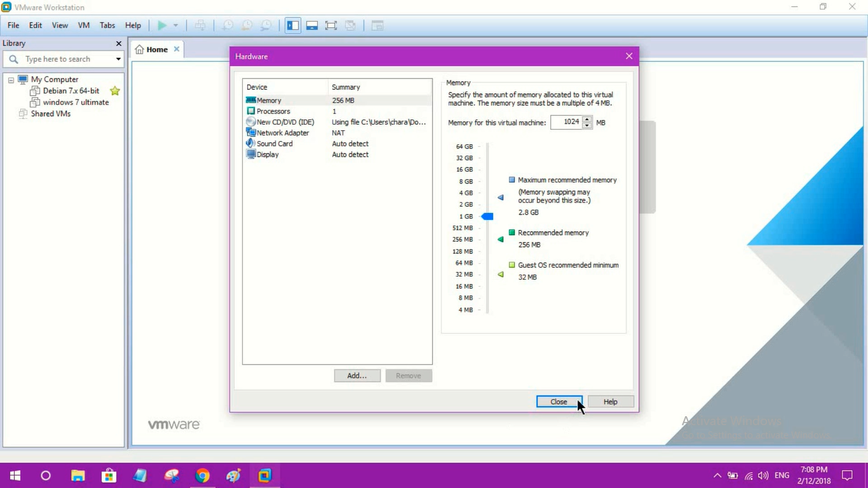The width and height of the screenshot is (868, 488).
Task: Select the Network Adapter device
Action: pyautogui.click(x=282, y=132)
